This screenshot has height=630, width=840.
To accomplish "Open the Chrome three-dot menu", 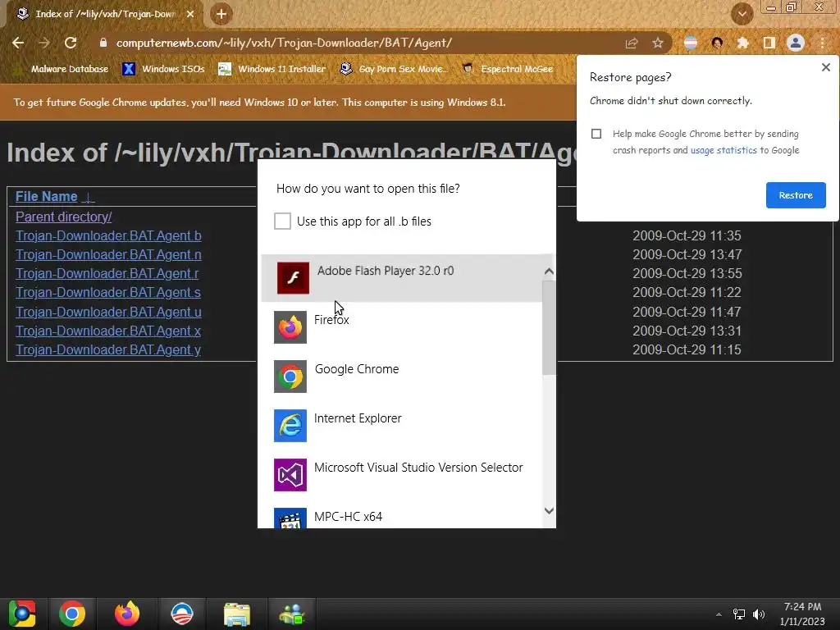I will (x=822, y=43).
